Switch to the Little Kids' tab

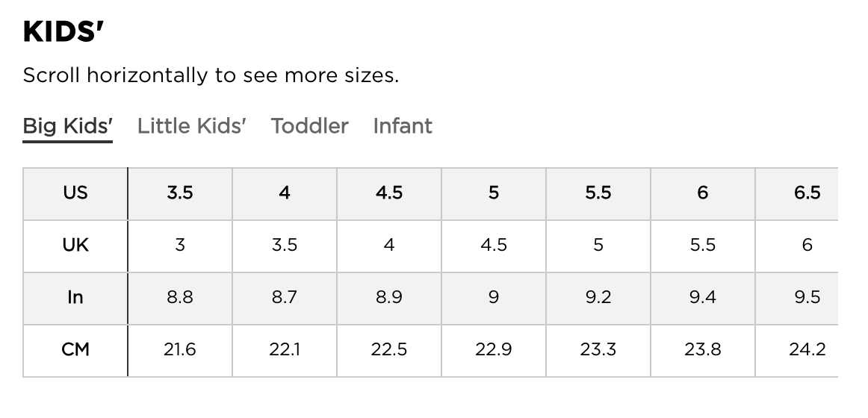191,126
